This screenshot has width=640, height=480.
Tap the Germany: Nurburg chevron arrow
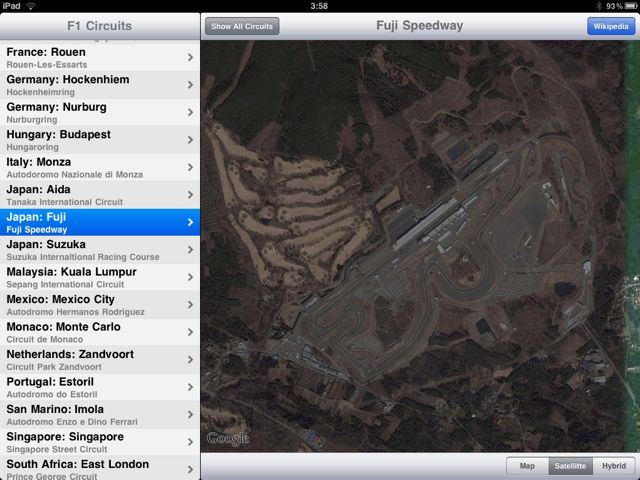click(x=191, y=112)
